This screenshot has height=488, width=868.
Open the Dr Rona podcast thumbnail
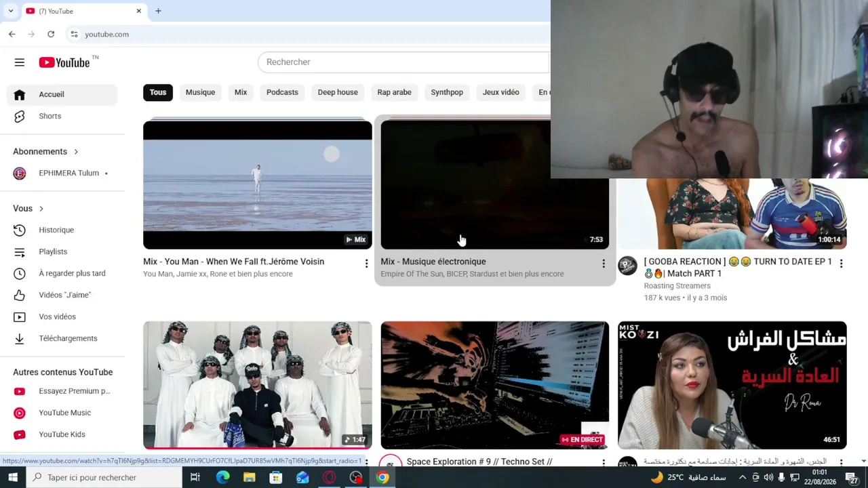(x=732, y=385)
